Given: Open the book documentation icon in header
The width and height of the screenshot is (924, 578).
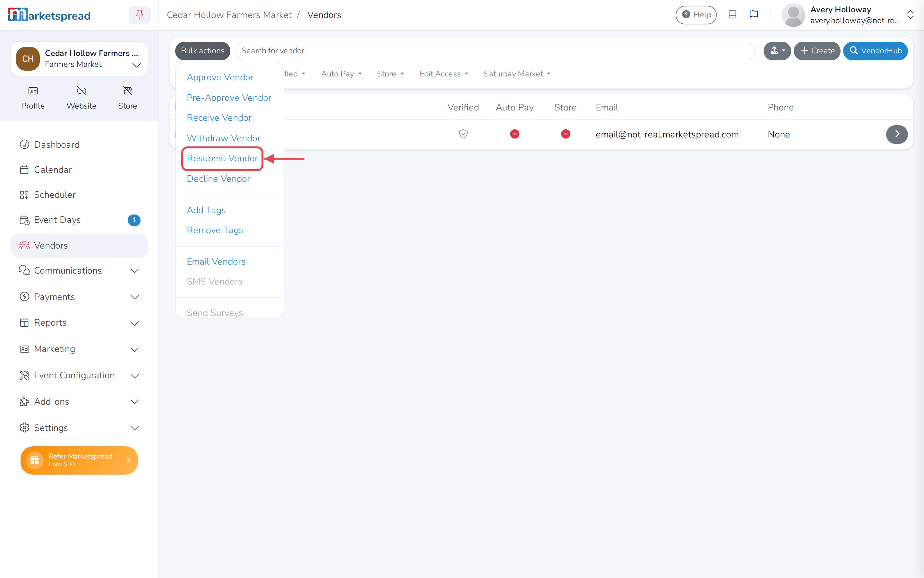Looking at the screenshot, I should pyautogui.click(x=732, y=14).
